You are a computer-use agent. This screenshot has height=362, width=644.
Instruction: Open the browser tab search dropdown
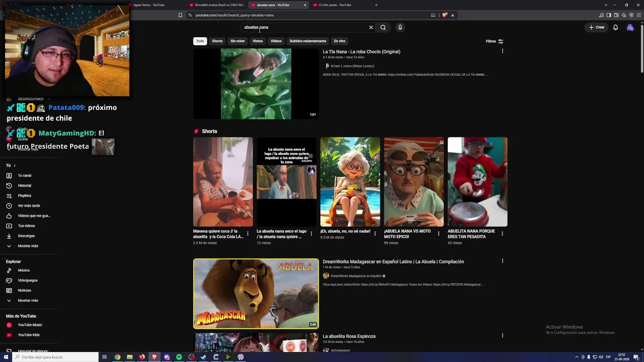point(606,5)
